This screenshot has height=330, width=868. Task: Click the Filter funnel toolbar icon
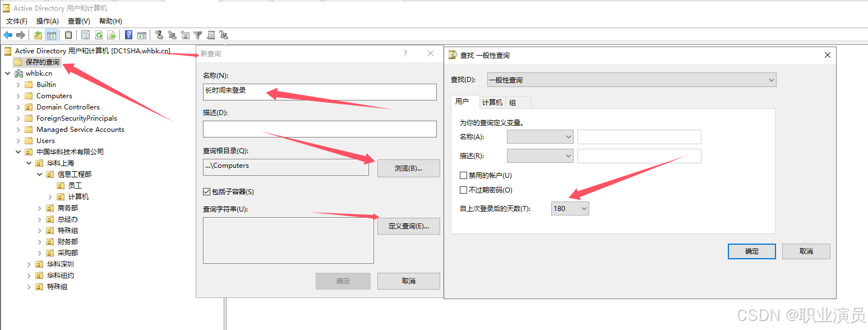pos(197,35)
